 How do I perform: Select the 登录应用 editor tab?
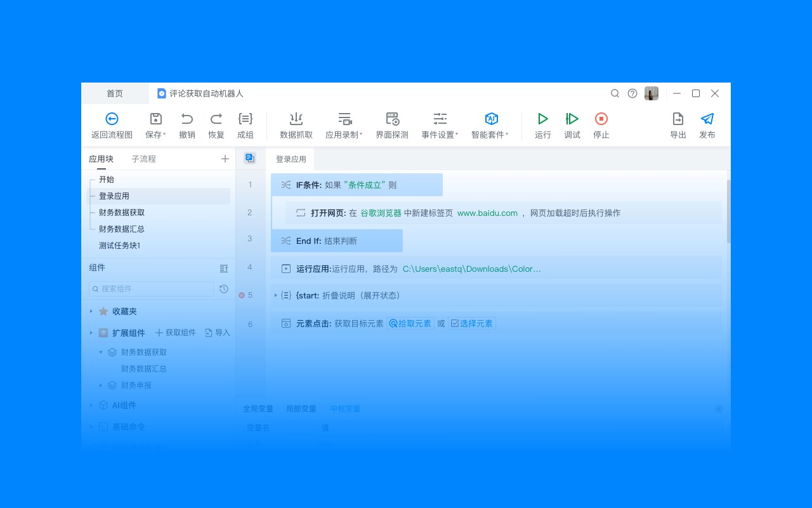pos(291,159)
